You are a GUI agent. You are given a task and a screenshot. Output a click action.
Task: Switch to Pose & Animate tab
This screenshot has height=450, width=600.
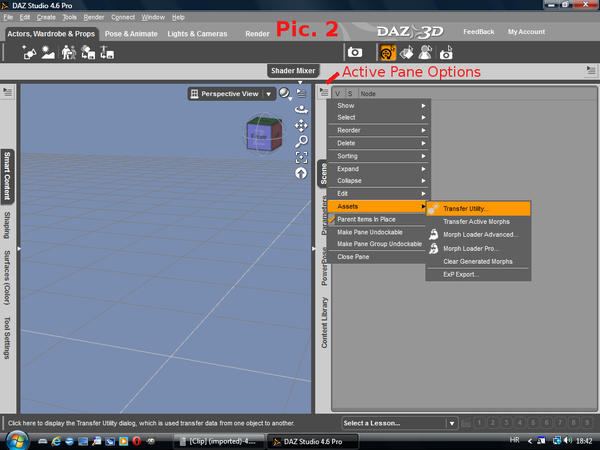click(131, 34)
